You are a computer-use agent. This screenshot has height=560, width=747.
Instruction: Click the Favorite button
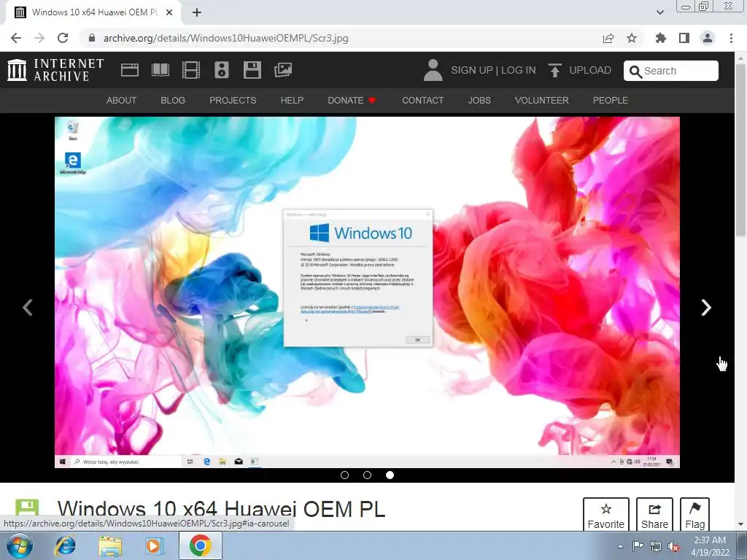(x=606, y=515)
